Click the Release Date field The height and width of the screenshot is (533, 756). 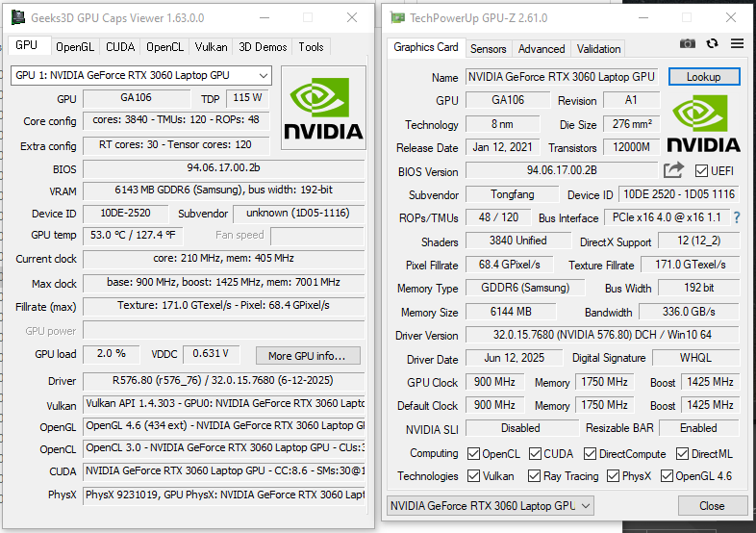pyautogui.click(x=502, y=147)
